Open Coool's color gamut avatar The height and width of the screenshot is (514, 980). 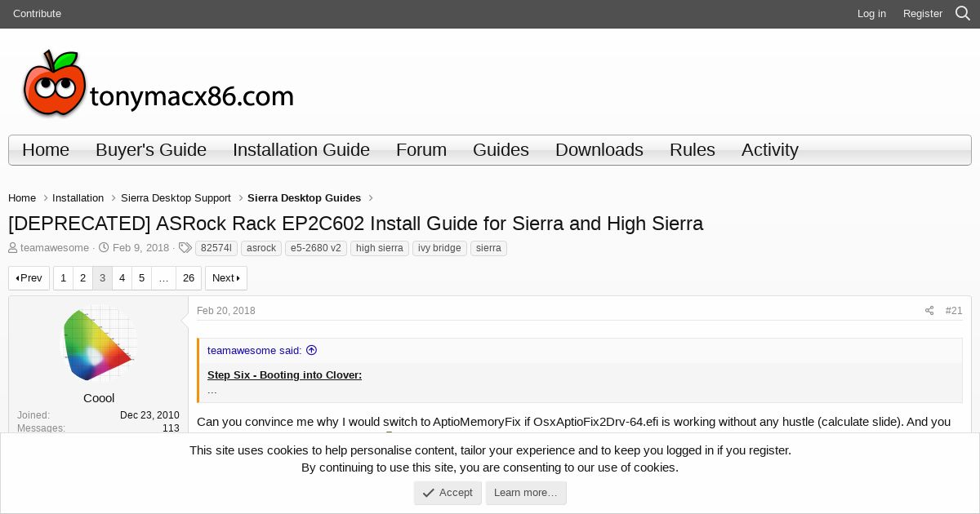pyautogui.click(x=99, y=344)
